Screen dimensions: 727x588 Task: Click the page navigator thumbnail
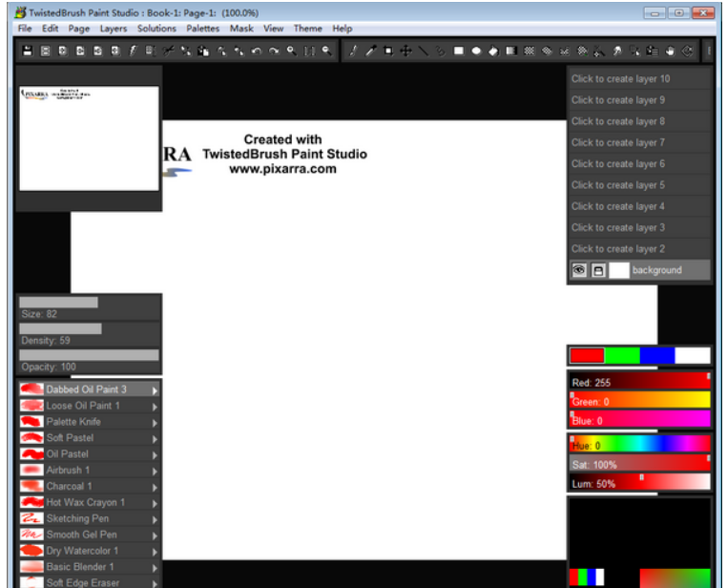[89, 138]
